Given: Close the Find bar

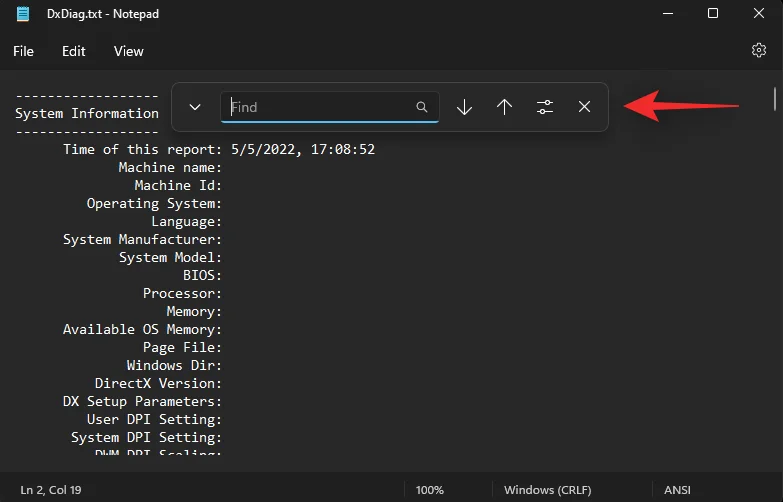Looking at the screenshot, I should tap(584, 107).
